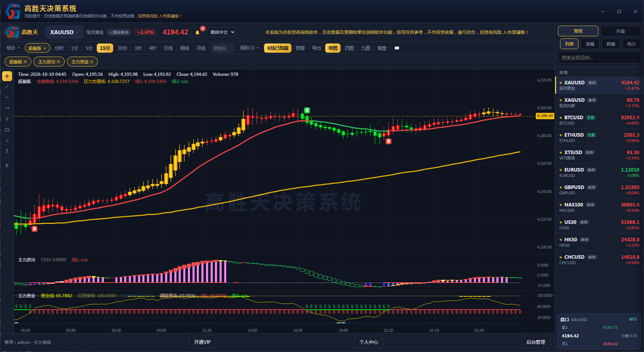
Task: Click the 4,194.42 price label on axis
Action: coord(545,116)
